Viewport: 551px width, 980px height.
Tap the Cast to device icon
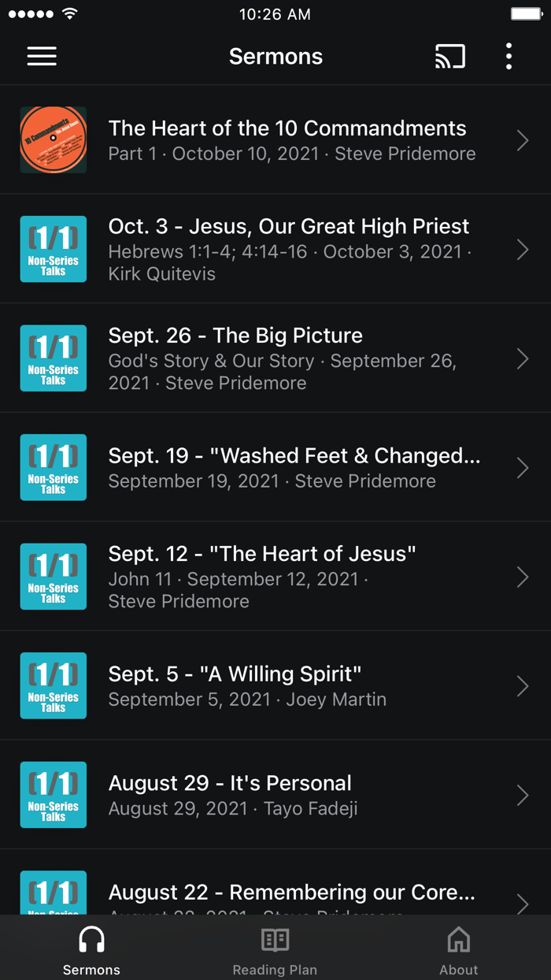click(450, 56)
